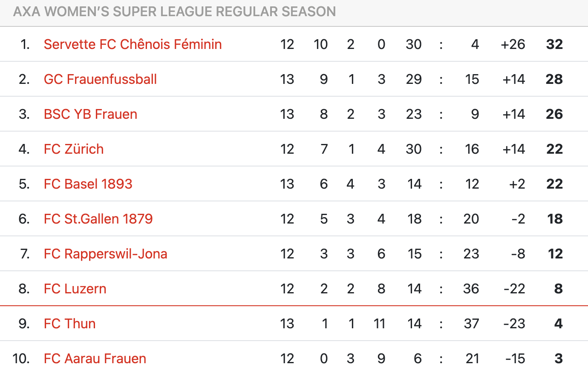The height and width of the screenshot is (373, 588).
Task: Open the FC Thun team link
Action: click(69, 324)
